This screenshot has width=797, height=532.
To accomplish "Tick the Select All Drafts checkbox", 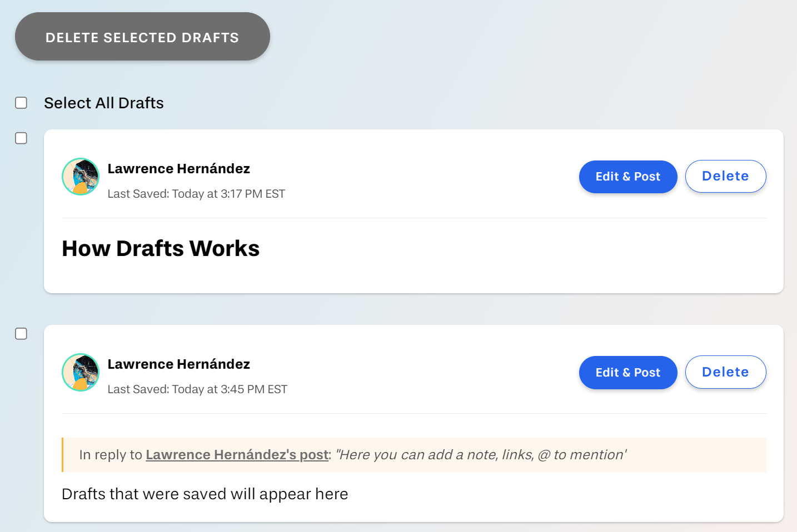I will click(x=21, y=103).
